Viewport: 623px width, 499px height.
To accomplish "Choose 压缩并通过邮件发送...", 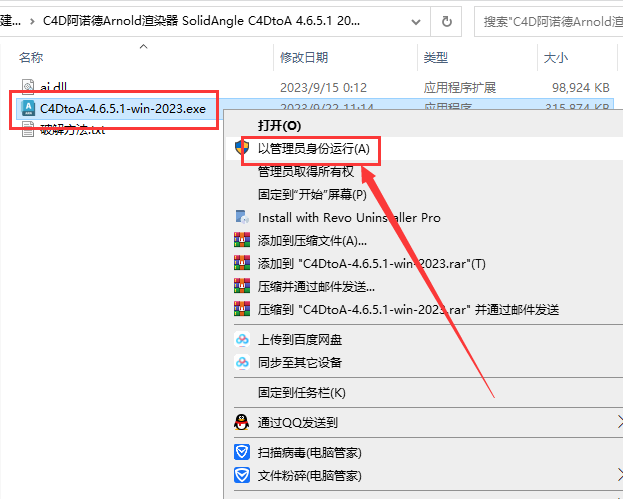I will [316, 286].
